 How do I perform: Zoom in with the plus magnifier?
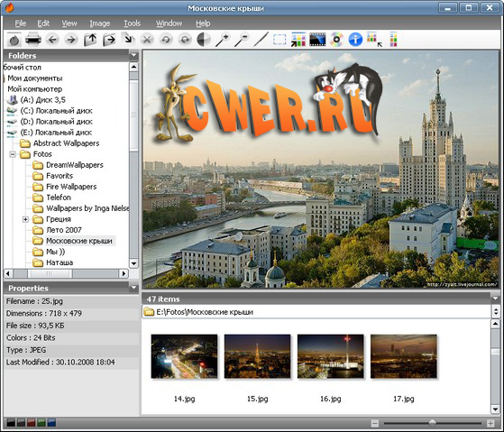[x=223, y=40]
